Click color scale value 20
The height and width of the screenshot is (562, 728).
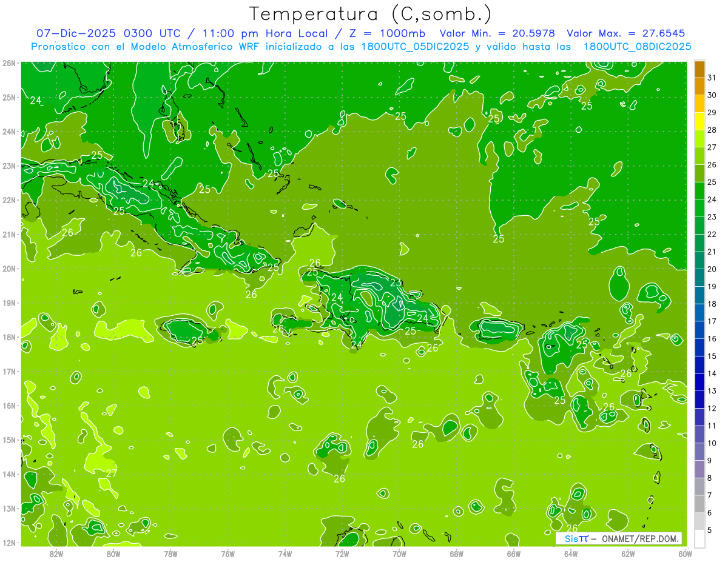coord(712,269)
